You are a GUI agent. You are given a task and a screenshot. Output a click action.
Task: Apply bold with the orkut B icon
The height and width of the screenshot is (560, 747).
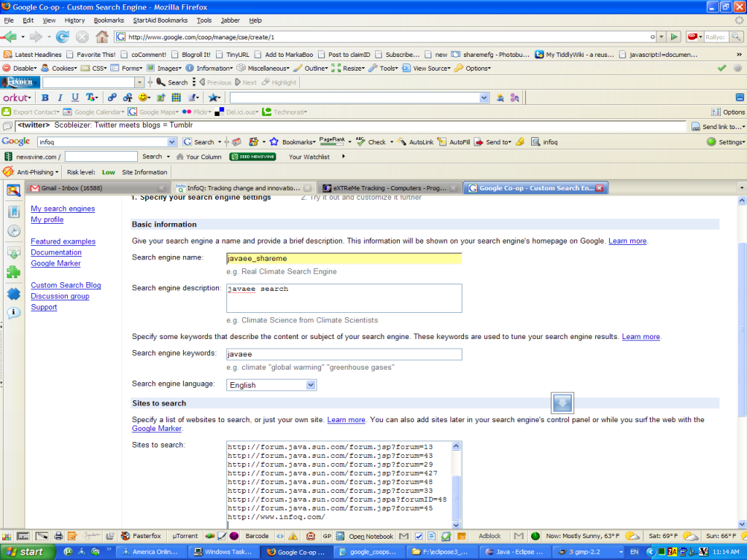coord(44,98)
